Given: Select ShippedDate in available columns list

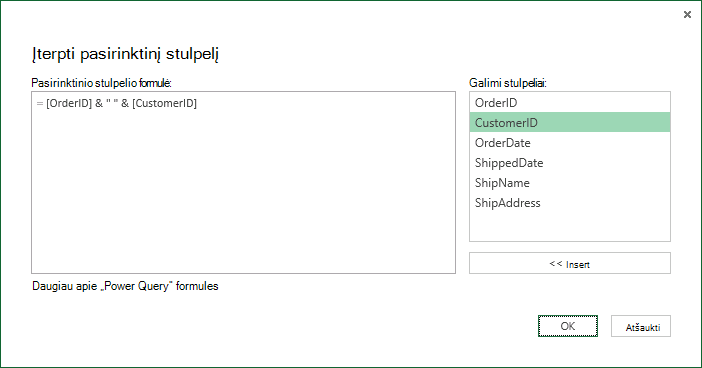Looking at the screenshot, I should pyautogui.click(x=569, y=163).
